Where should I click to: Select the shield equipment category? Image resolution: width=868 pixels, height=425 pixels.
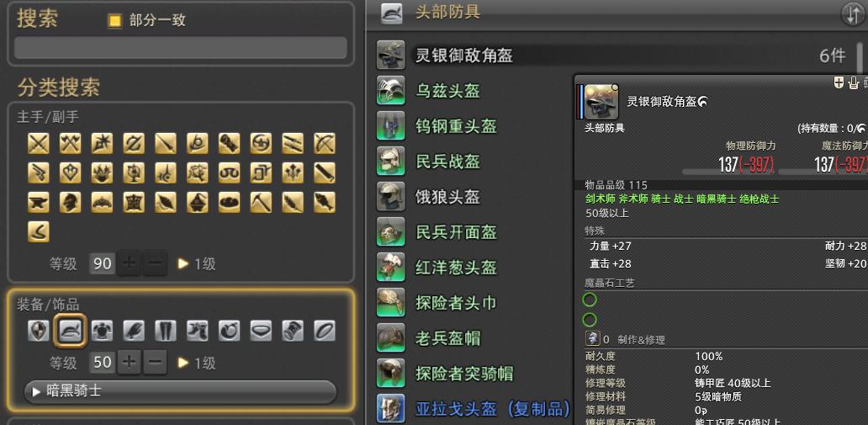[38, 331]
